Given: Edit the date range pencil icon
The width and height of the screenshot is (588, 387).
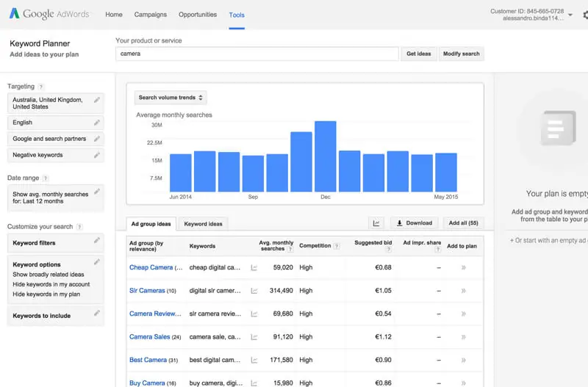Looking at the screenshot, I should 97,192.
